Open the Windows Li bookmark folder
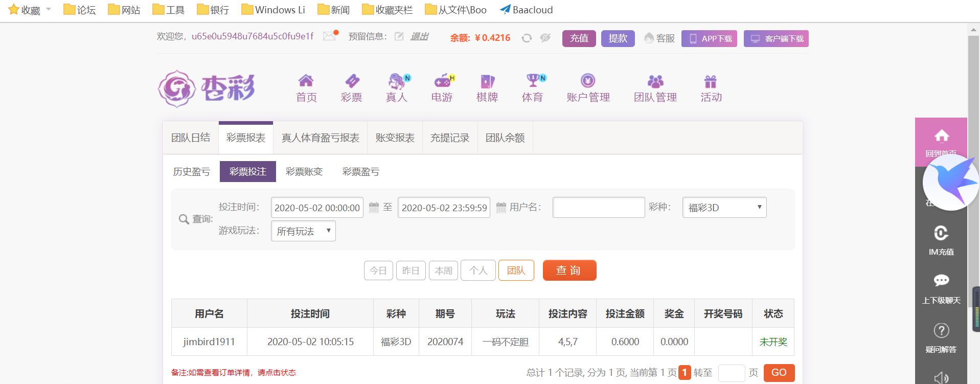The image size is (980, 384). (273, 9)
